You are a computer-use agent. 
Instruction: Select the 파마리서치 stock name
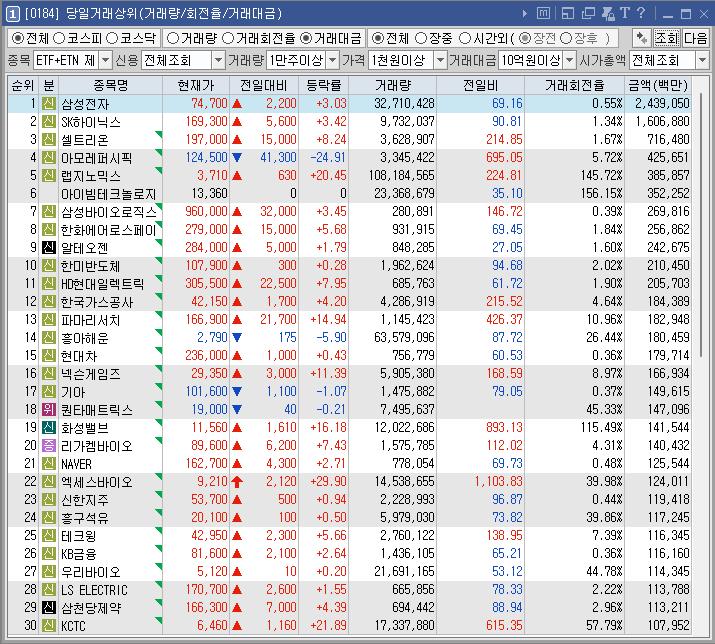(x=91, y=320)
